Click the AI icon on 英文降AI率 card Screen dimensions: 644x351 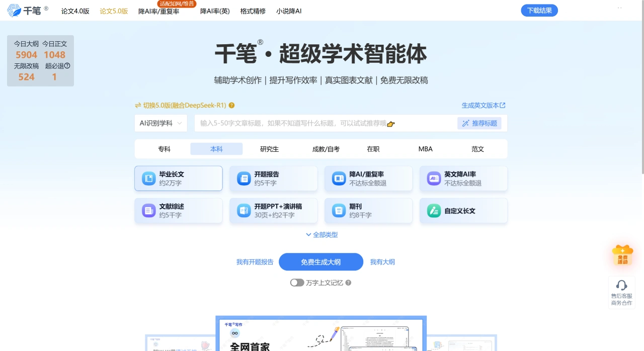coord(433,178)
